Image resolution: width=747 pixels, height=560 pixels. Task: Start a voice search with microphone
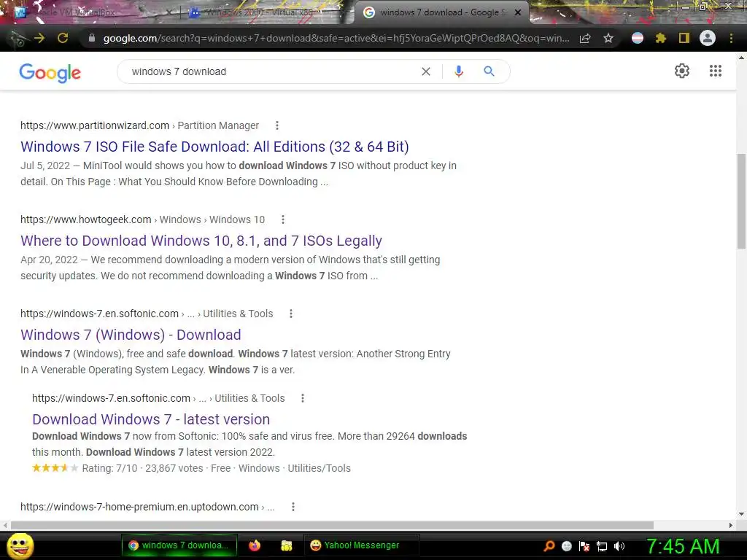[459, 71]
